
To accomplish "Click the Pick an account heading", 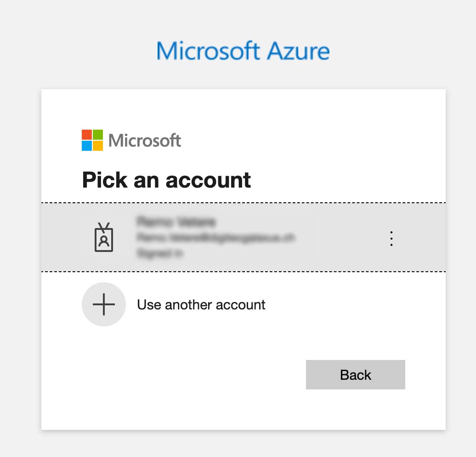I will [166, 180].
